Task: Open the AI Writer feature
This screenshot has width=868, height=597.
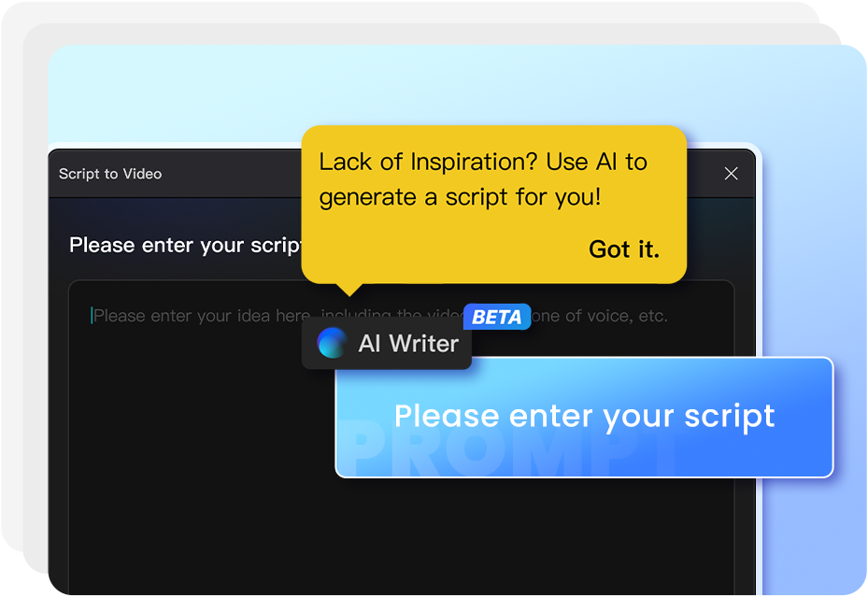Action: pos(387,343)
